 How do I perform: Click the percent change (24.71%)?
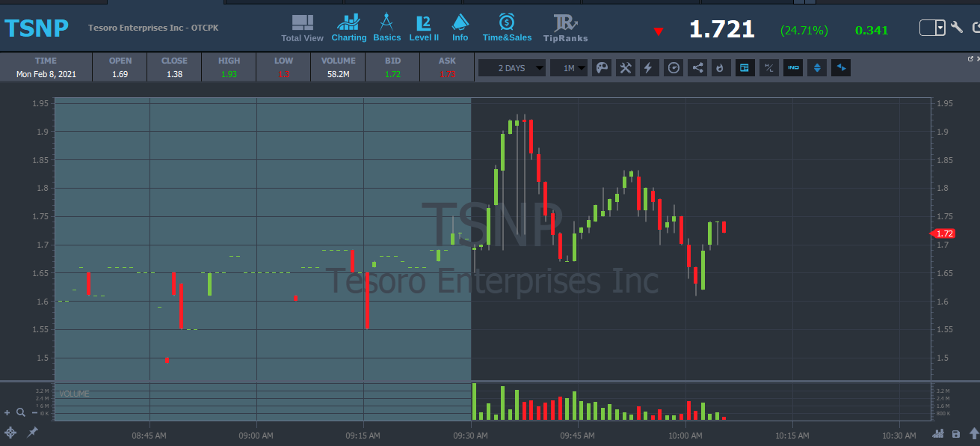pos(804,31)
